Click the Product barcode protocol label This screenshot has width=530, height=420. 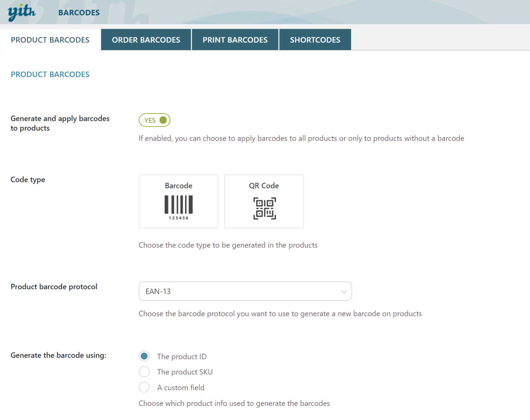pos(54,287)
